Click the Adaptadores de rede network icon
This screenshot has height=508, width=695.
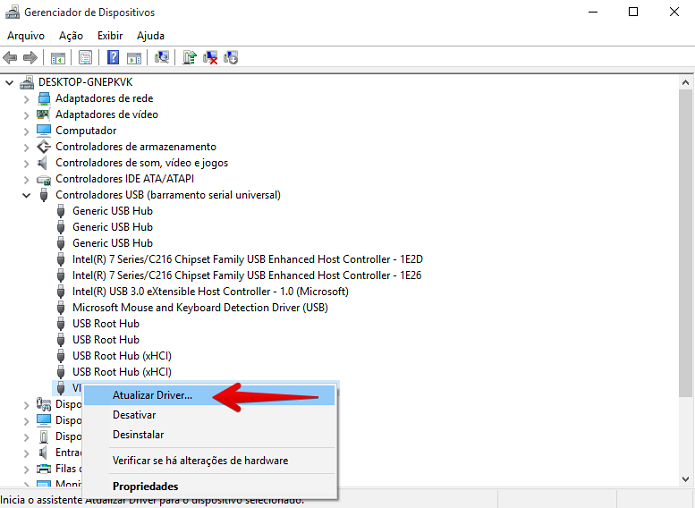[x=44, y=98]
